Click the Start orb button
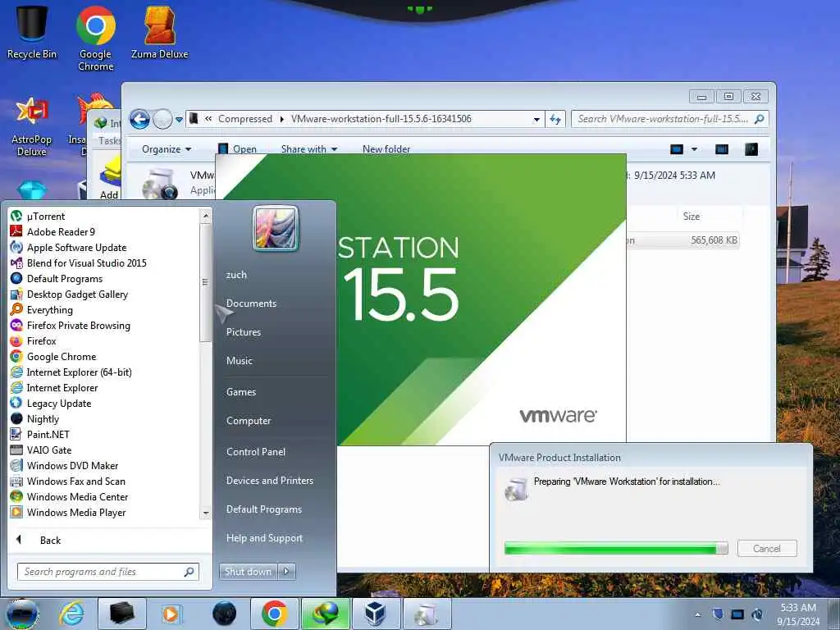This screenshot has width=840, height=630. pos(21,614)
